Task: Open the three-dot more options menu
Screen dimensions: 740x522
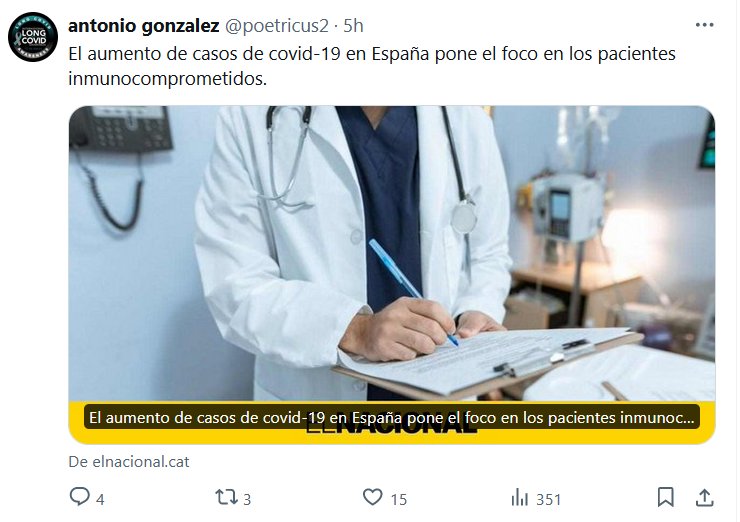Action: 704,25
